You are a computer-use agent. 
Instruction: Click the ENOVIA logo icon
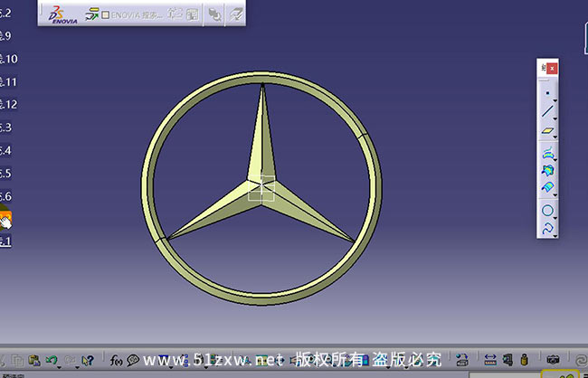click(x=62, y=15)
